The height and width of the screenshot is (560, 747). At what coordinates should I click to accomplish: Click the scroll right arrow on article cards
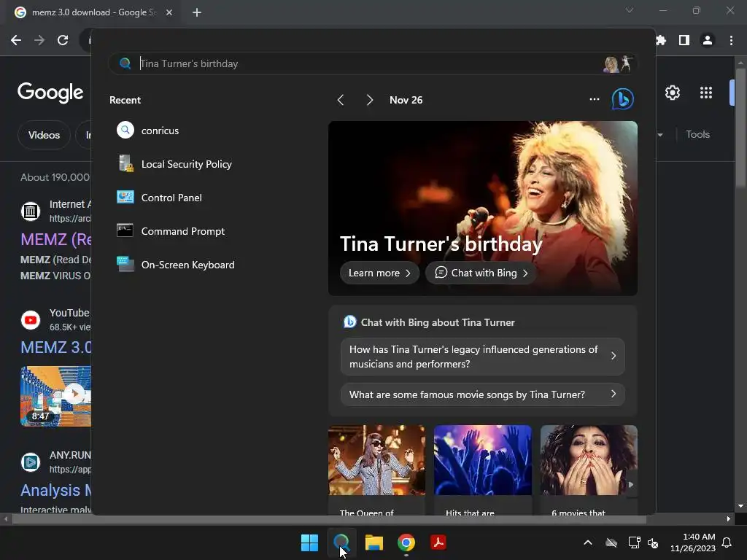tap(631, 485)
